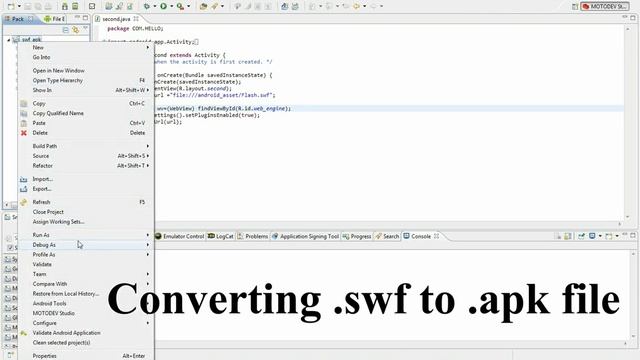Click the Debug bug toolbar icon
The height and width of the screenshot is (360, 640).
tap(147, 6)
